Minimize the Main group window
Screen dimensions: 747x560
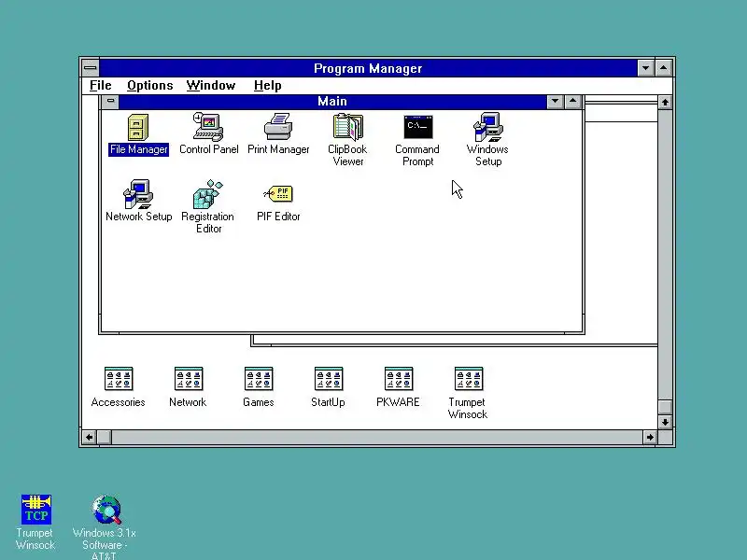[555, 102]
